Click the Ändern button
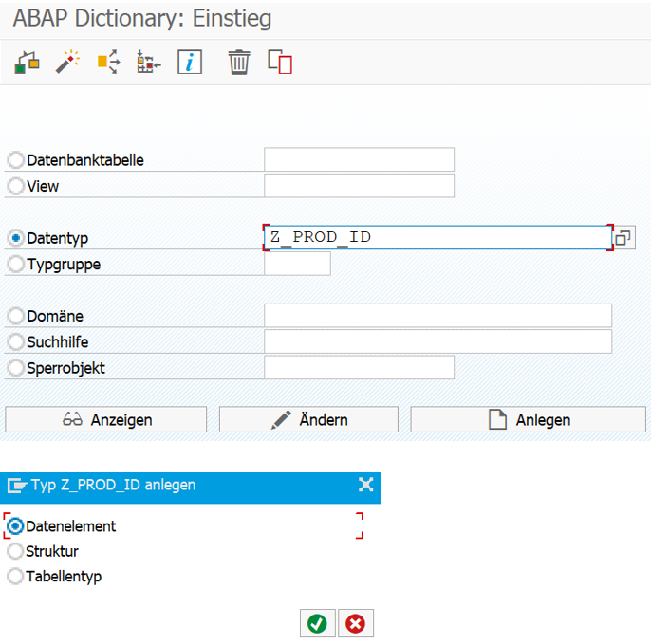 (x=308, y=419)
